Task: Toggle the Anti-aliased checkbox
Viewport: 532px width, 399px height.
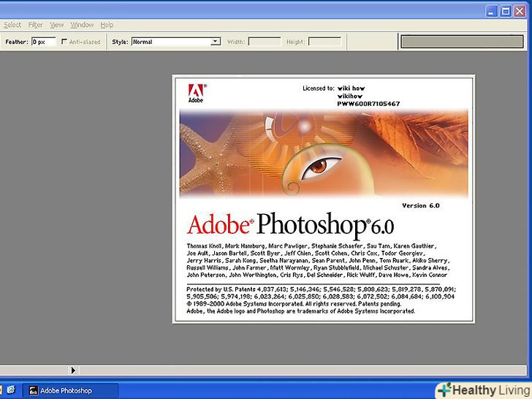Action: click(x=66, y=42)
